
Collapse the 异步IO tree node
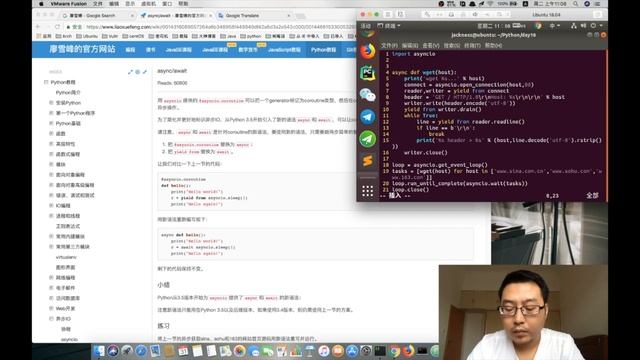tap(51, 319)
